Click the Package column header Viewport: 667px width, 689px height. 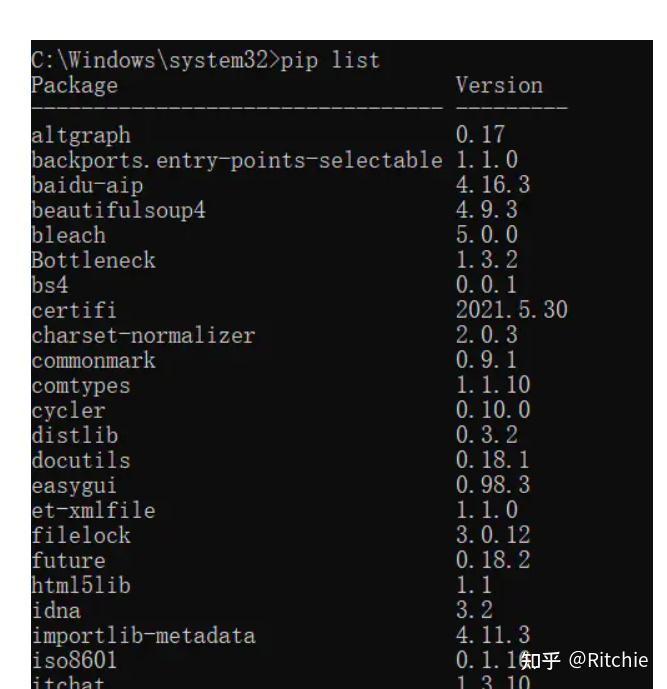[x=74, y=85]
